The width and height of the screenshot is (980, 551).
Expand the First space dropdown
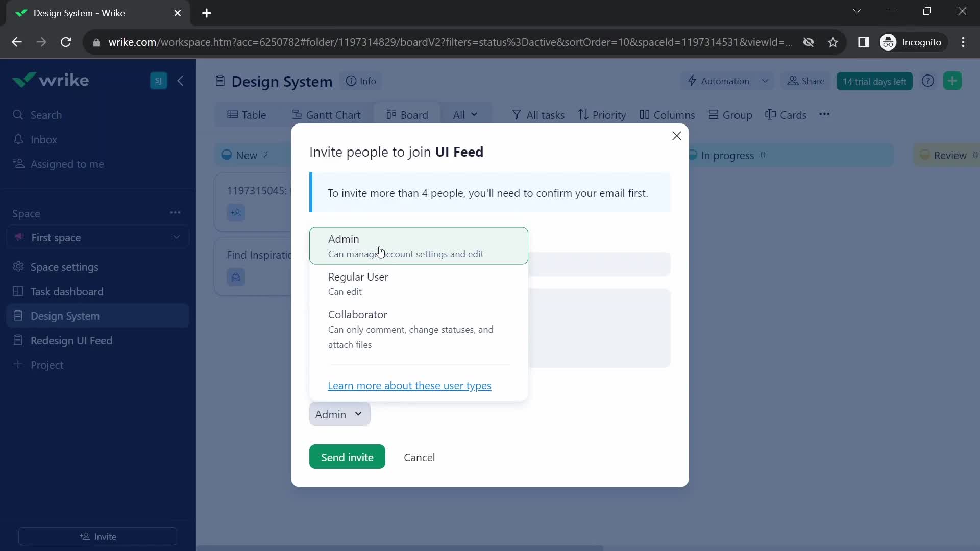(x=97, y=238)
